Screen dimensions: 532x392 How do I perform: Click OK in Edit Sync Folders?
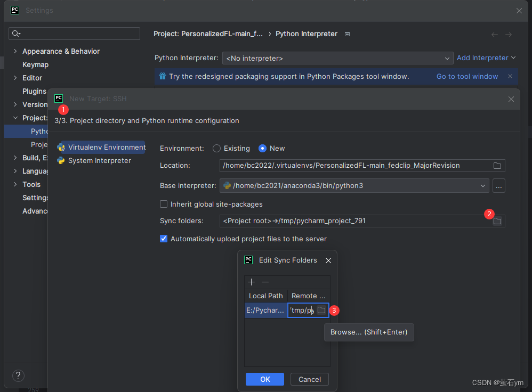tap(265, 379)
